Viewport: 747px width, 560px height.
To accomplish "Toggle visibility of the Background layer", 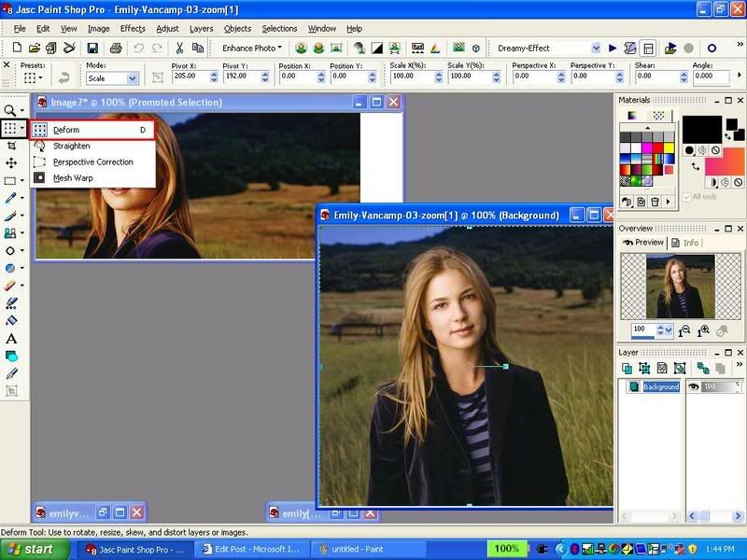I will pyautogui.click(x=694, y=386).
